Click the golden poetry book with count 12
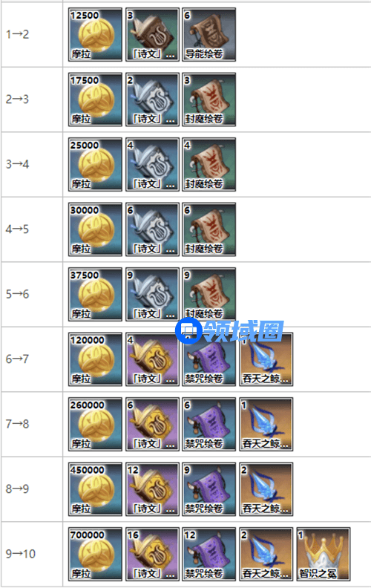 pyautogui.click(x=152, y=489)
